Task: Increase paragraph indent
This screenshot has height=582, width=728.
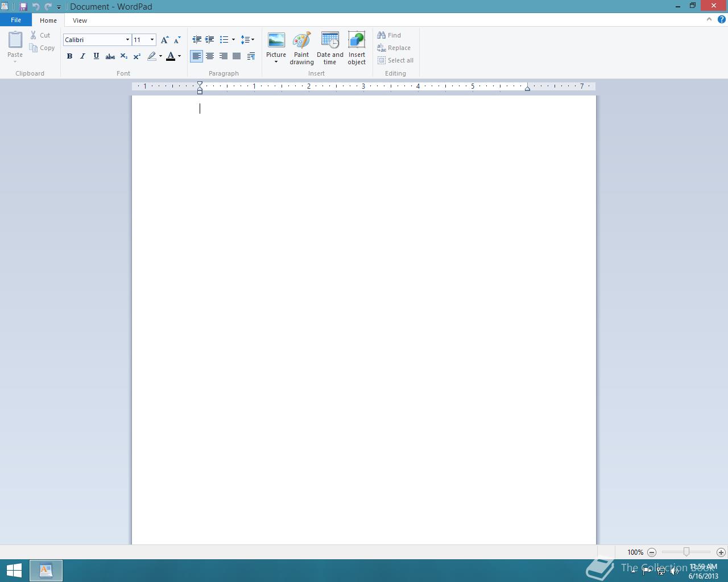Action: click(210, 40)
